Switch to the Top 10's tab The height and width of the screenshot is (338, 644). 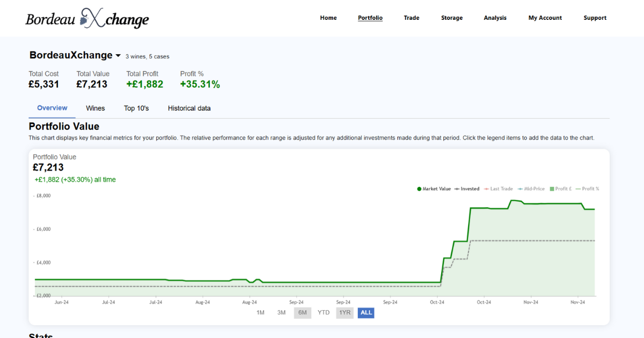click(136, 108)
